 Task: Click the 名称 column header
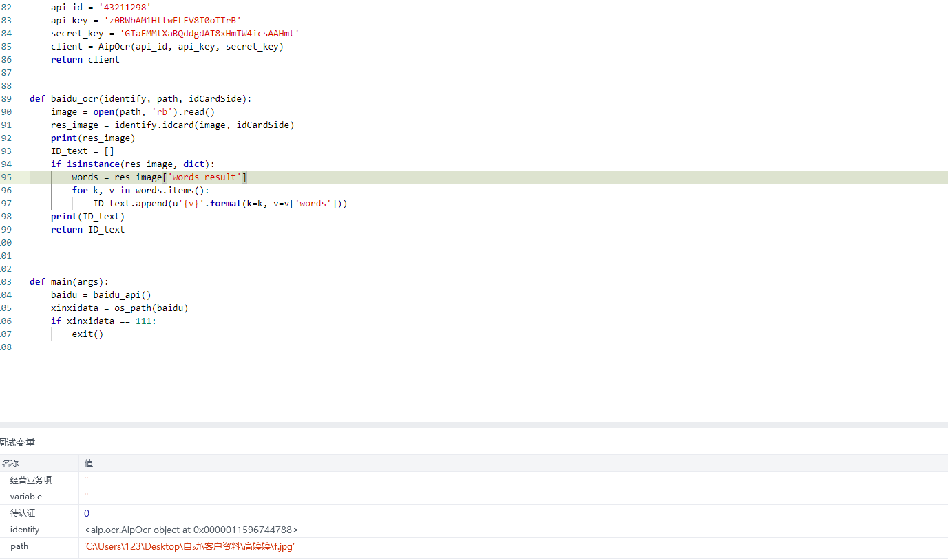pos(10,463)
